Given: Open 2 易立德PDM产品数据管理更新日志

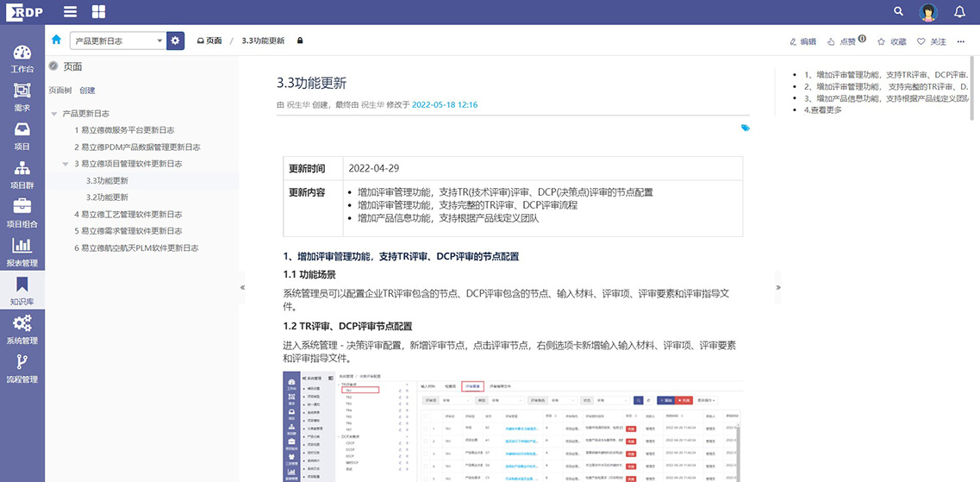Looking at the screenshot, I should click(137, 147).
